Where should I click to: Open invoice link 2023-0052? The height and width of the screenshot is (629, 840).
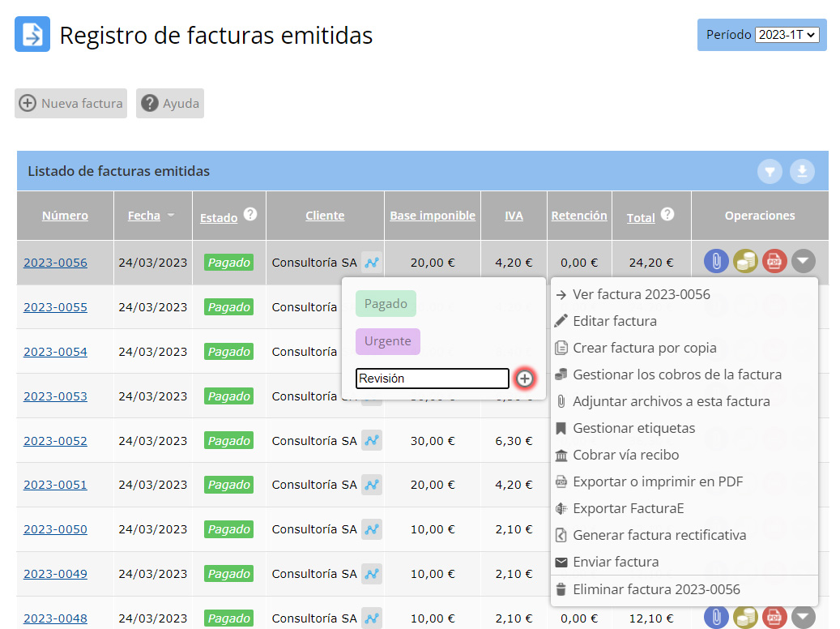(x=55, y=441)
